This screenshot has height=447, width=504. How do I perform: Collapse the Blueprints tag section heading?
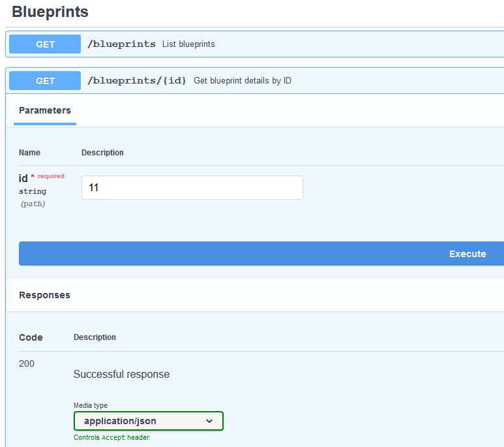pyautogui.click(x=50, y=12)
